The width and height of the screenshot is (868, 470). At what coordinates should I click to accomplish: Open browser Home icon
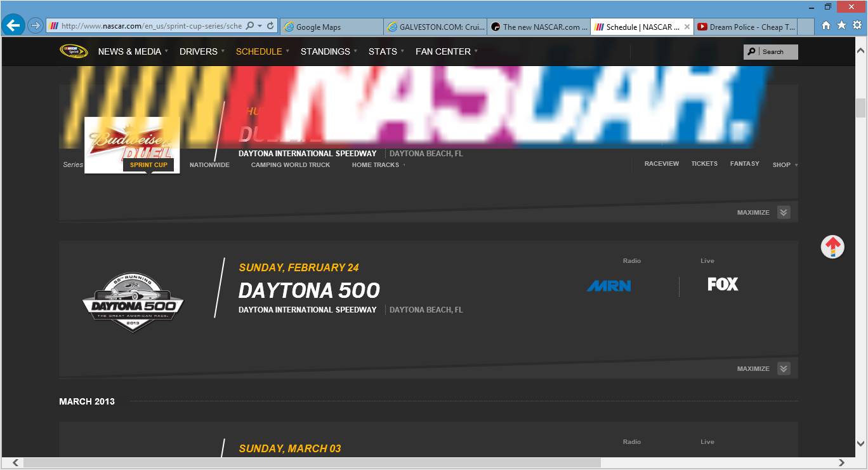826,25
